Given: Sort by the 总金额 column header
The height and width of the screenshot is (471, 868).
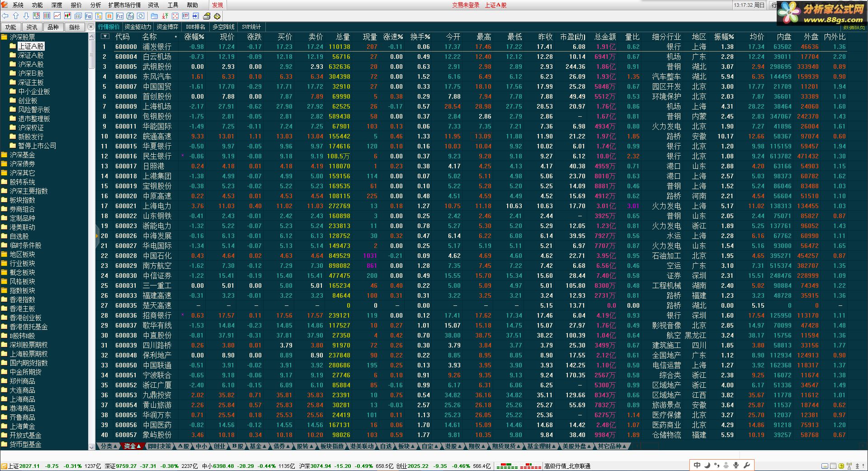Looking at the screenshot, I should tap(605, 37).
